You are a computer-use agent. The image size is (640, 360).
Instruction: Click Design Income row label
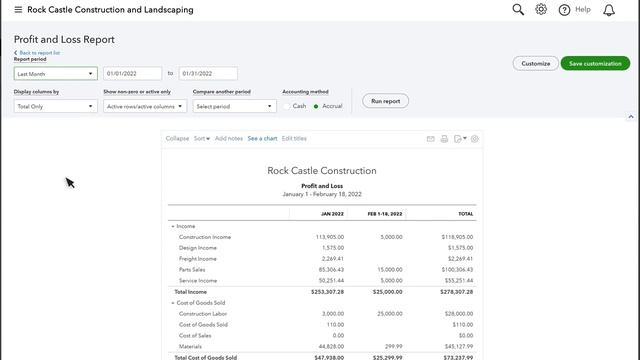click(x=198, y=248)
